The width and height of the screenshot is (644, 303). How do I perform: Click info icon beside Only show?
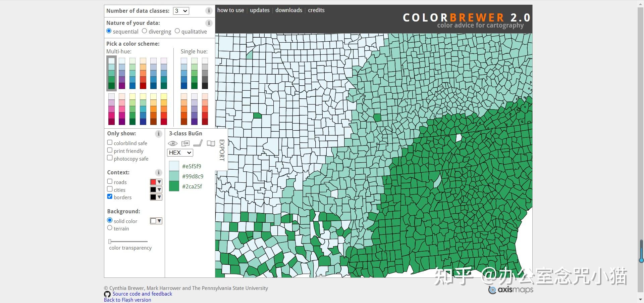(158, 134)
